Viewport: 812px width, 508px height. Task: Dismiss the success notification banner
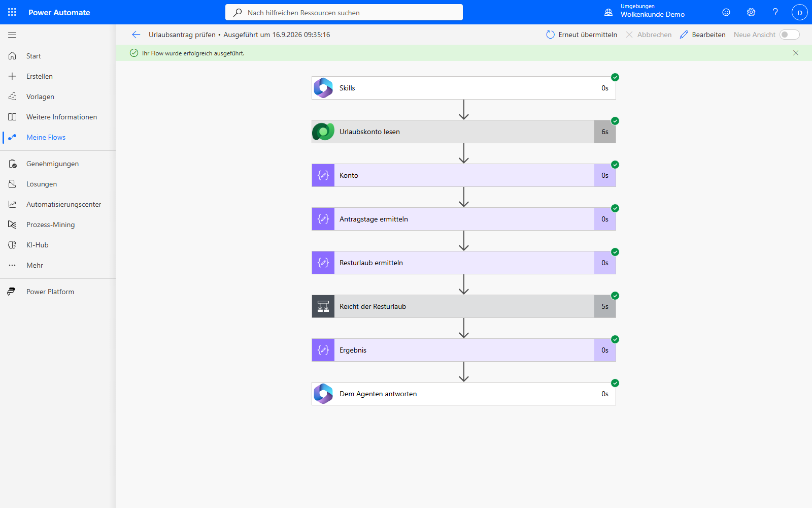pyautogui.click(x=796, y=53)
